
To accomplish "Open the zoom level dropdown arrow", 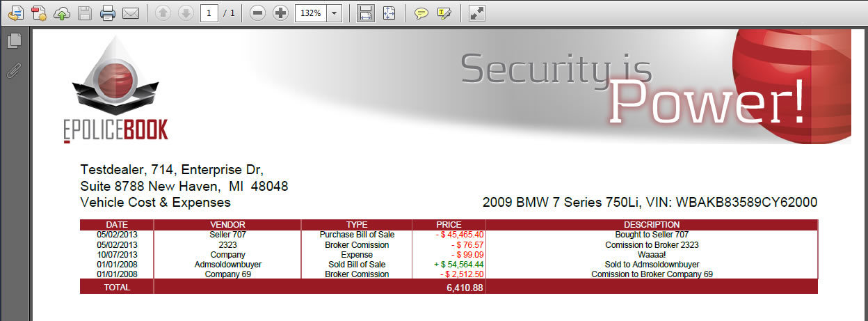I will [335, 13].
